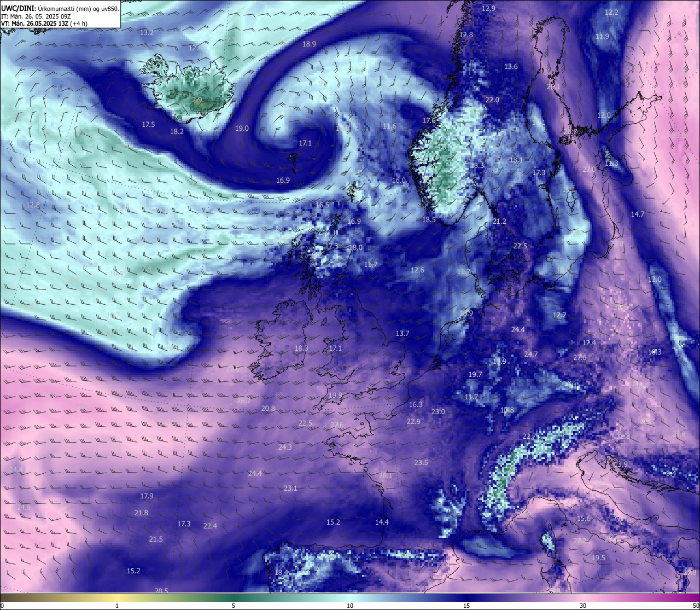Viewport: 700px width, 610px height.
Task: Click the 22.4 value label northwest of Spain
Action: [210, 526]
